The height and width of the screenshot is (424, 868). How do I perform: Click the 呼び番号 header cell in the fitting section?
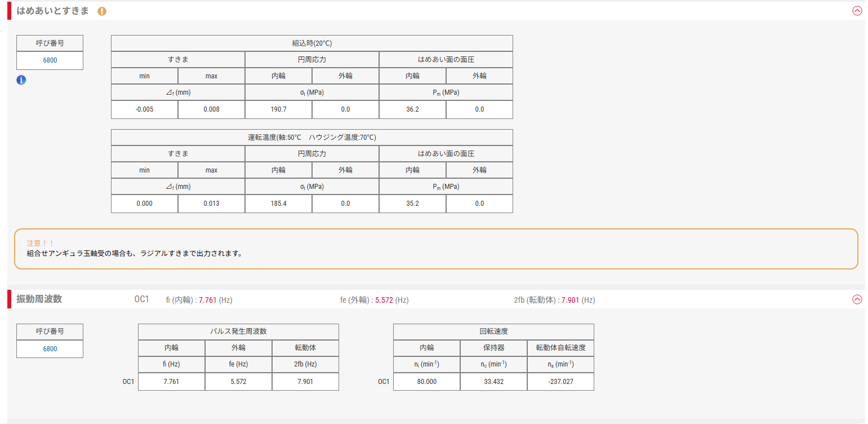tap(49, 43)
